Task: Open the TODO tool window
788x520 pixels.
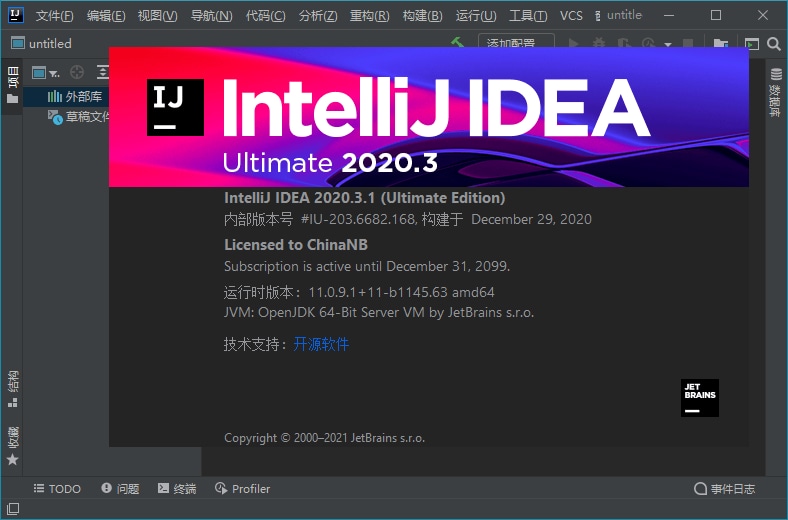Action: pos(57,488)
